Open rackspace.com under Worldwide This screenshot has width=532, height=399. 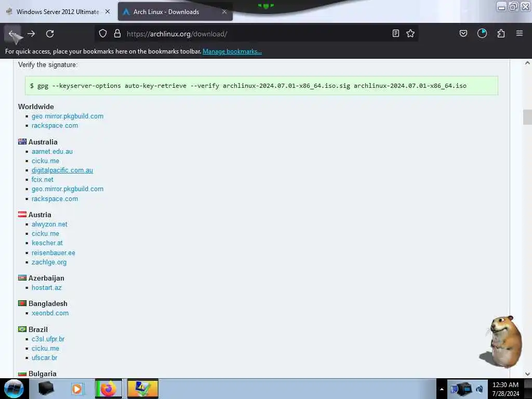point(55,126)
